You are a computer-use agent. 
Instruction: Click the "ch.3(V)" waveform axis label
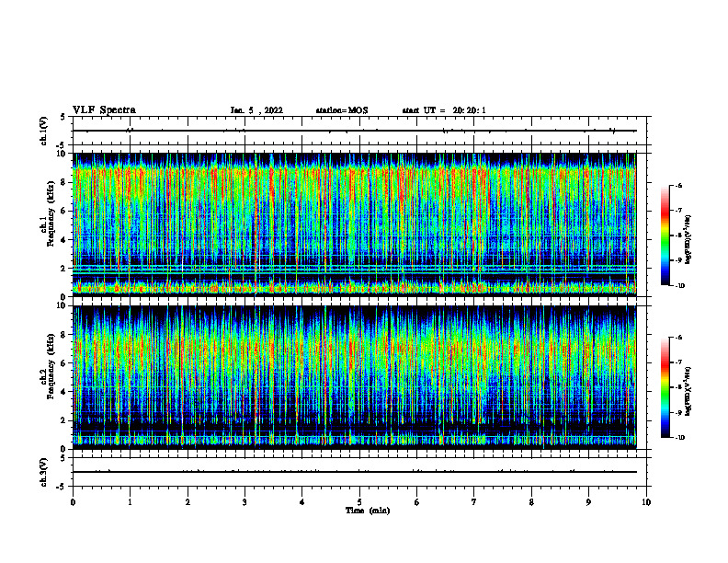44,472
